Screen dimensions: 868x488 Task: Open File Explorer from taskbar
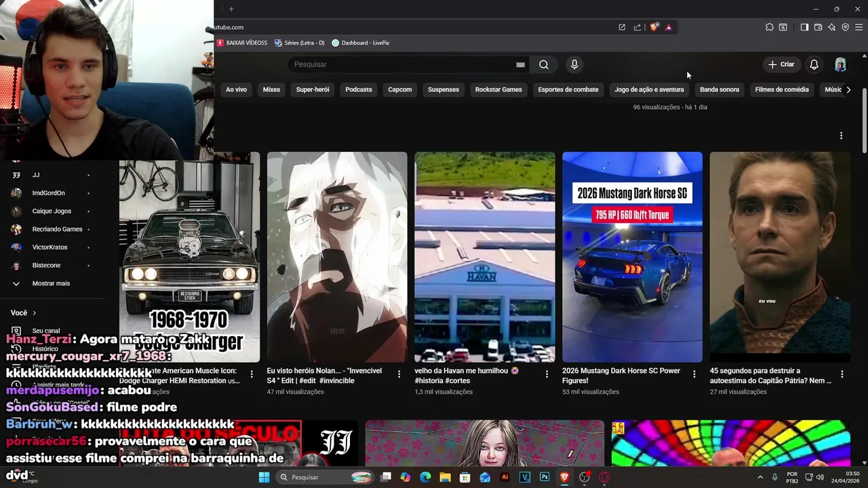[x=445, y=477]
